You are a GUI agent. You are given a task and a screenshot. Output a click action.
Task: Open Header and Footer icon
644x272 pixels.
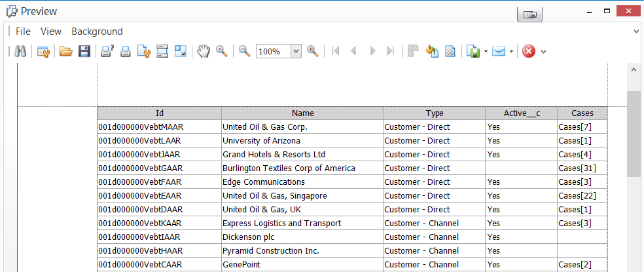pos(162,51)
